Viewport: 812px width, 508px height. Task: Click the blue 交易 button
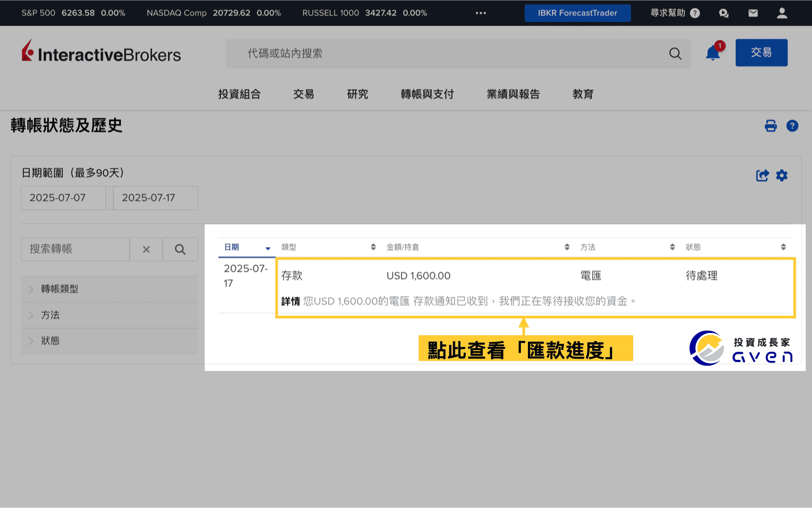[x=762, y=53]
